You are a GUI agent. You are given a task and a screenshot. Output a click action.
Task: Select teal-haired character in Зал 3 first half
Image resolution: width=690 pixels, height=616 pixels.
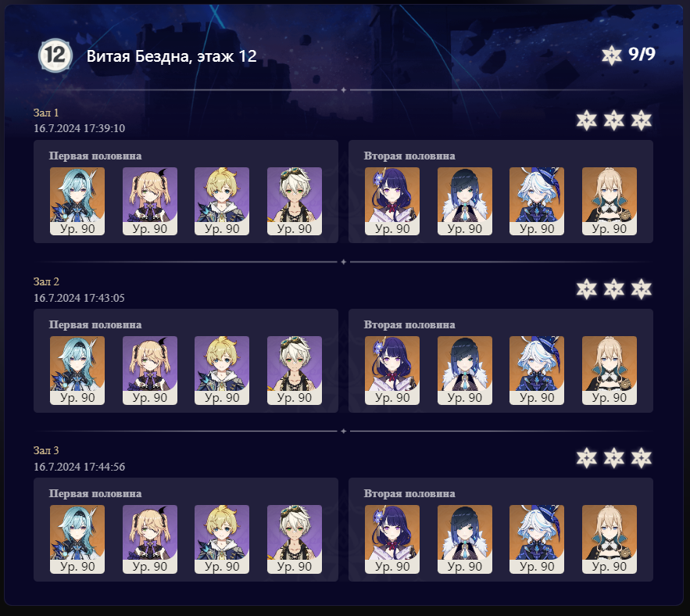[77, 539]
